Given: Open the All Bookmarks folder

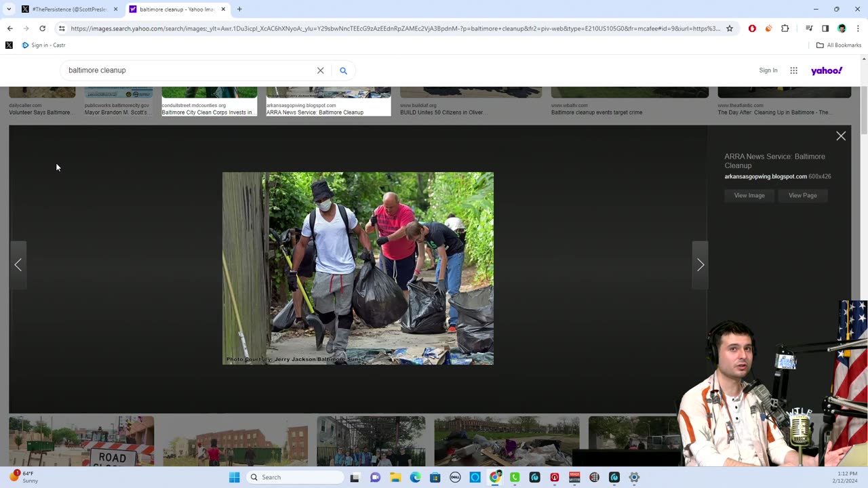Looking at the screenshot, I should pyautogui.click(x=839, y=45).
